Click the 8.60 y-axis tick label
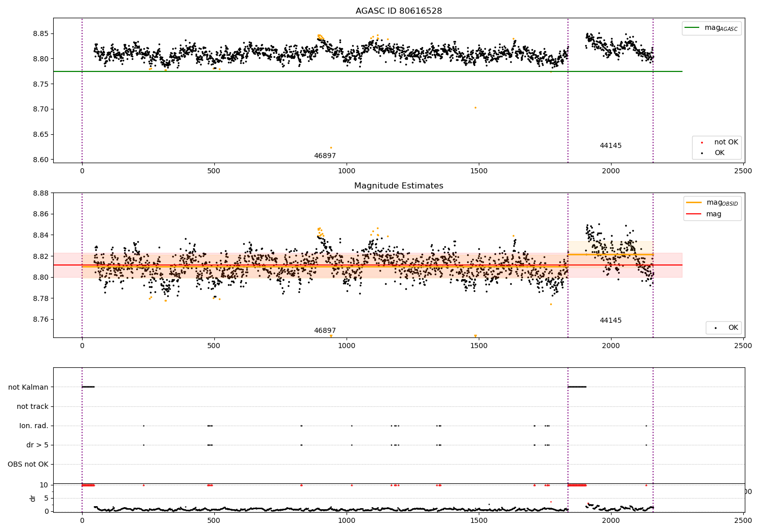 41,160
